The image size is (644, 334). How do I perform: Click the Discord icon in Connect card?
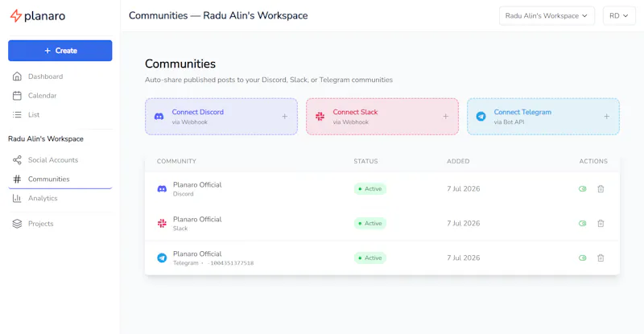coord(159,117)
